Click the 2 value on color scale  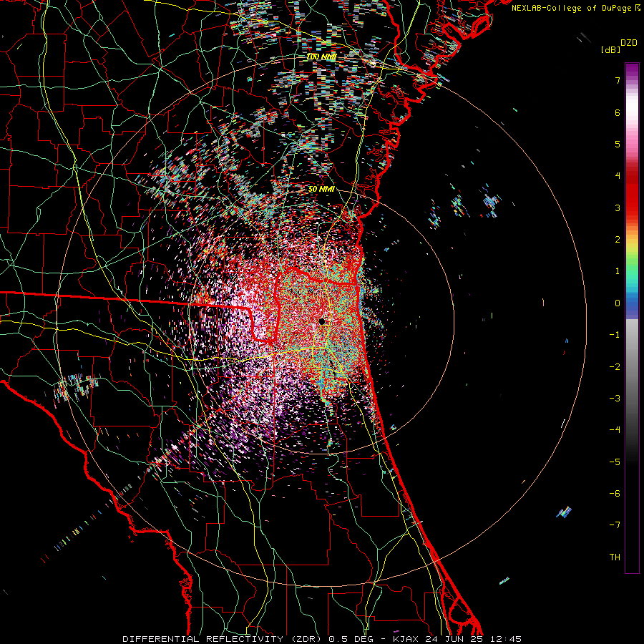point(618,240)
